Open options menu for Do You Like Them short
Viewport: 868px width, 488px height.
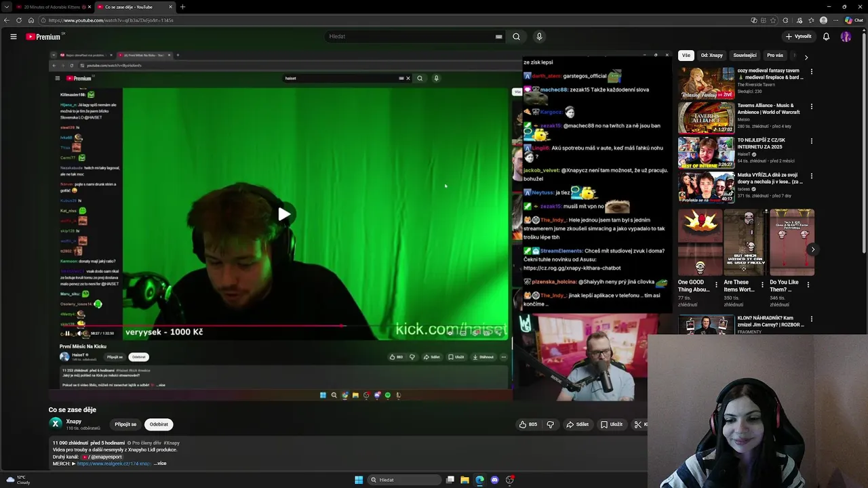point(808,285)
